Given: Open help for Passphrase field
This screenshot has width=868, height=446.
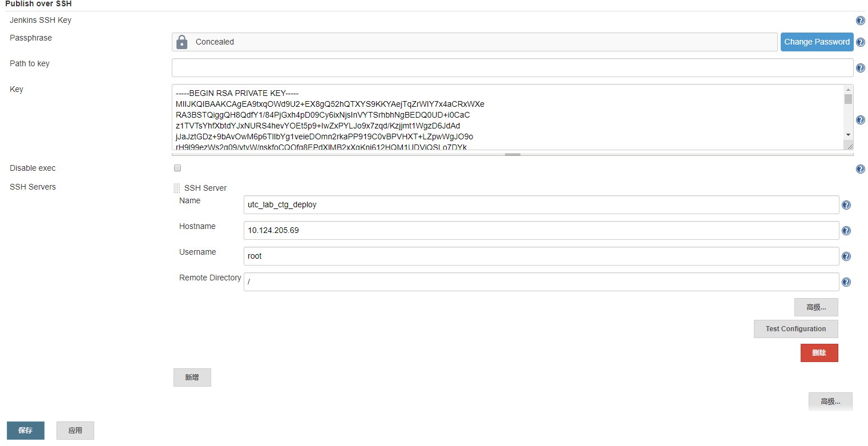Looking at the screenshot, I should [861, 42].
